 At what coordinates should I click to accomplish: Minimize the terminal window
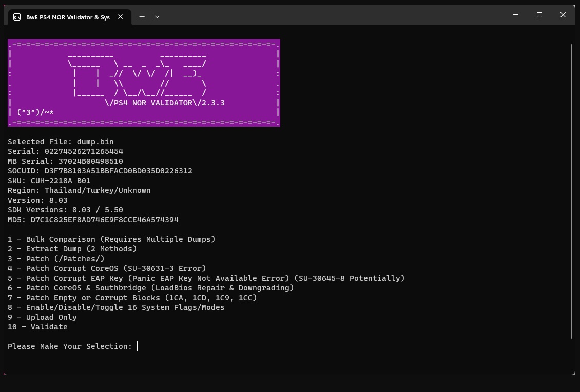(516, 15)
